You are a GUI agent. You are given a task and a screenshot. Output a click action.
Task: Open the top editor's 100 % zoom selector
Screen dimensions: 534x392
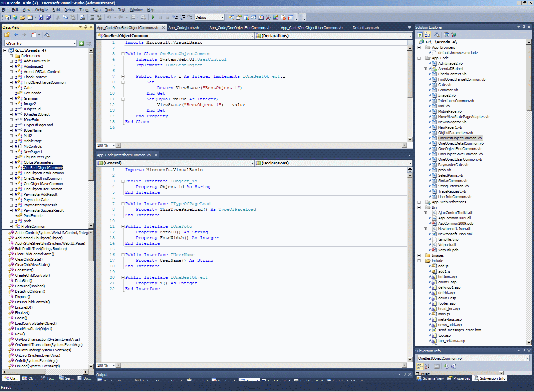pos(113,145)
